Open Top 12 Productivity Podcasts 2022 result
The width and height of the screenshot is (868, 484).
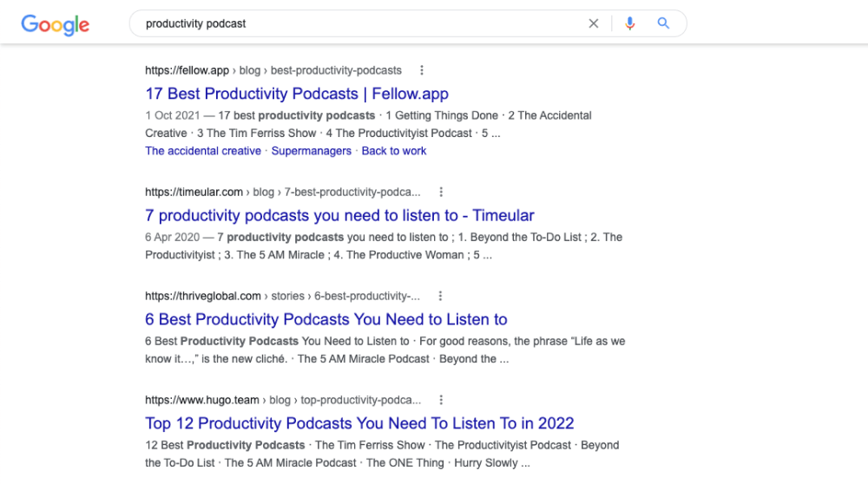(x=359, y=423)
